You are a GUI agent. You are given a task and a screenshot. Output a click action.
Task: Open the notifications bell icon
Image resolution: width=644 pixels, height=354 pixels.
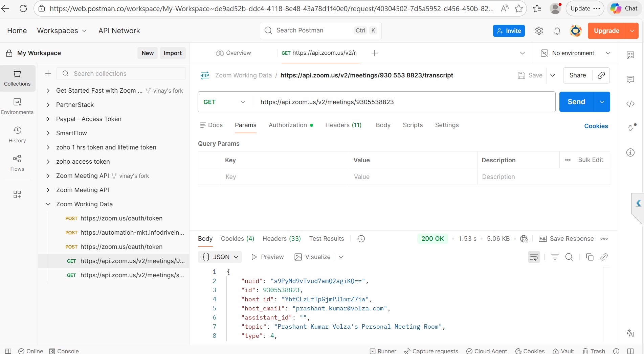557,31
